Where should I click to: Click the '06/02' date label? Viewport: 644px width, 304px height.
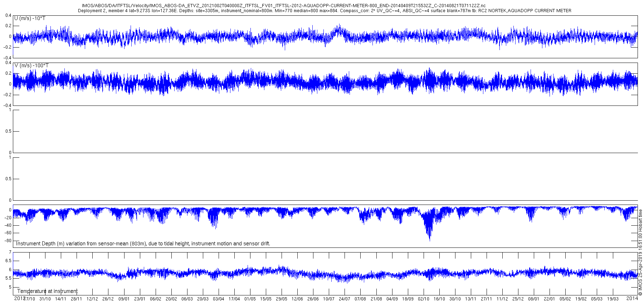tap(155, 299)
